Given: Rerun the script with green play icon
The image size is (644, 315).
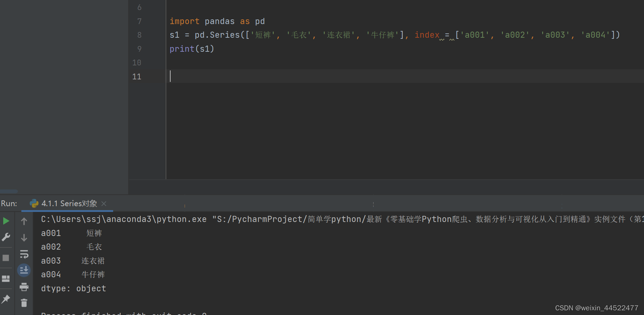Looking at the screenshot, I should coord(6,221).
